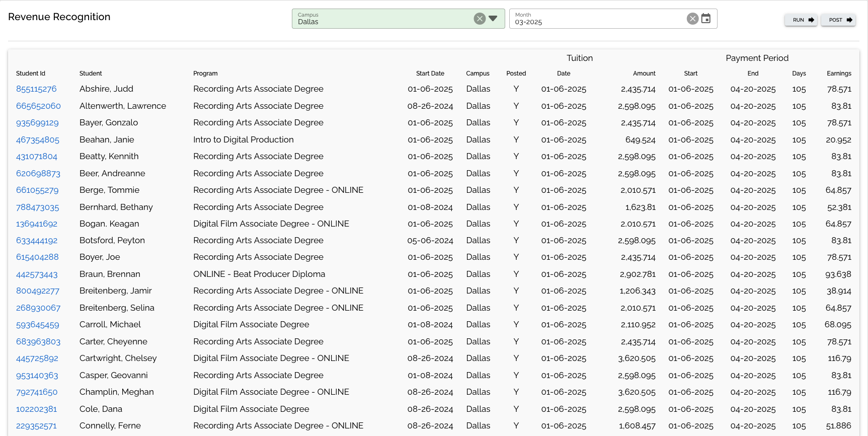Click amount 1,623.81 in Bernhard row

pos(641,207)
